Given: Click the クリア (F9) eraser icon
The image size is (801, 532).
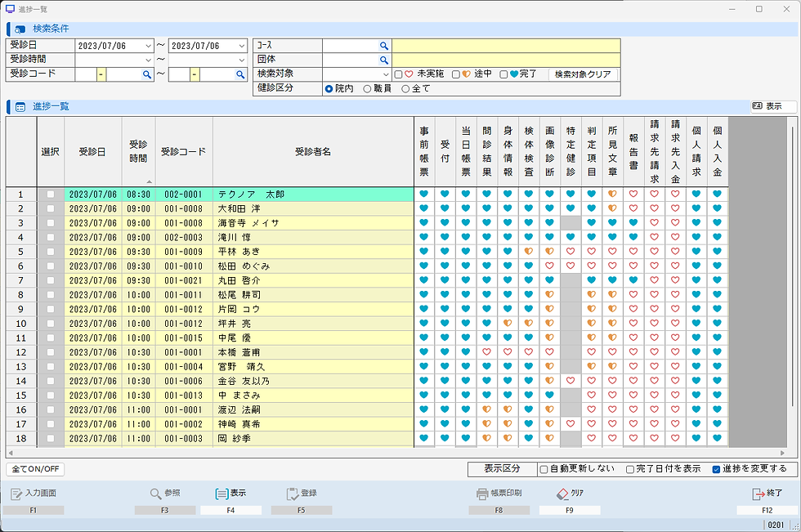Looking at the screenshot, I should [x=562, y=494].
